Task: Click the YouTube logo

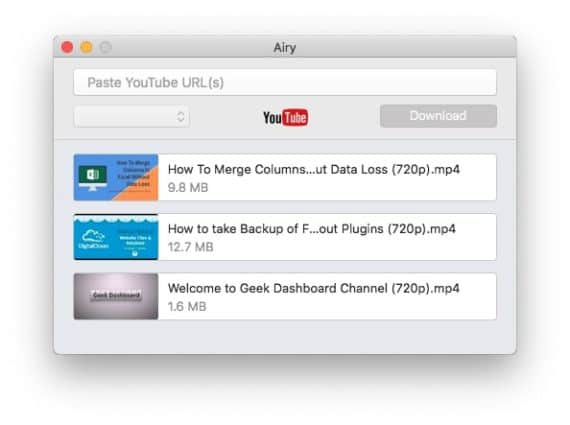Action: point(285,117)
